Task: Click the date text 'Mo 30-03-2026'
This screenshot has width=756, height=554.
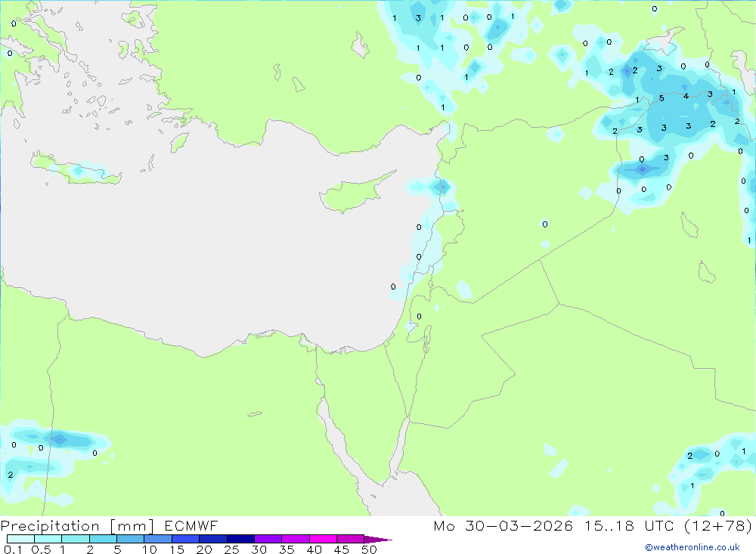Action: [503, 525]
